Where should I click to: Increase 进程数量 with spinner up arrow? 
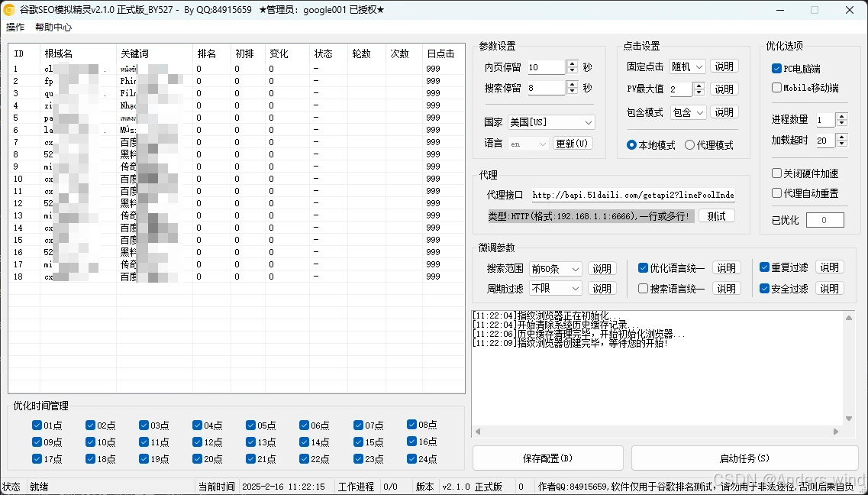click(x=841, y=116)
